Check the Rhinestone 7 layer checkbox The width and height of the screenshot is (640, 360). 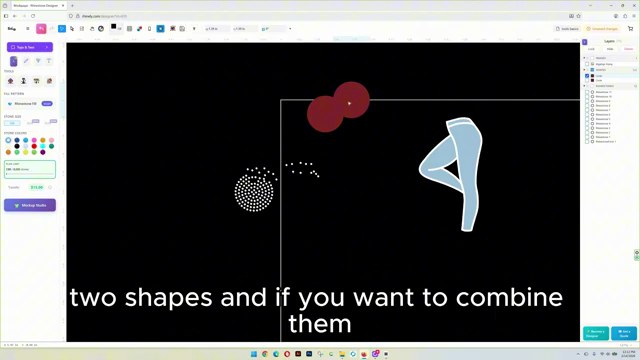pos(587,110)
